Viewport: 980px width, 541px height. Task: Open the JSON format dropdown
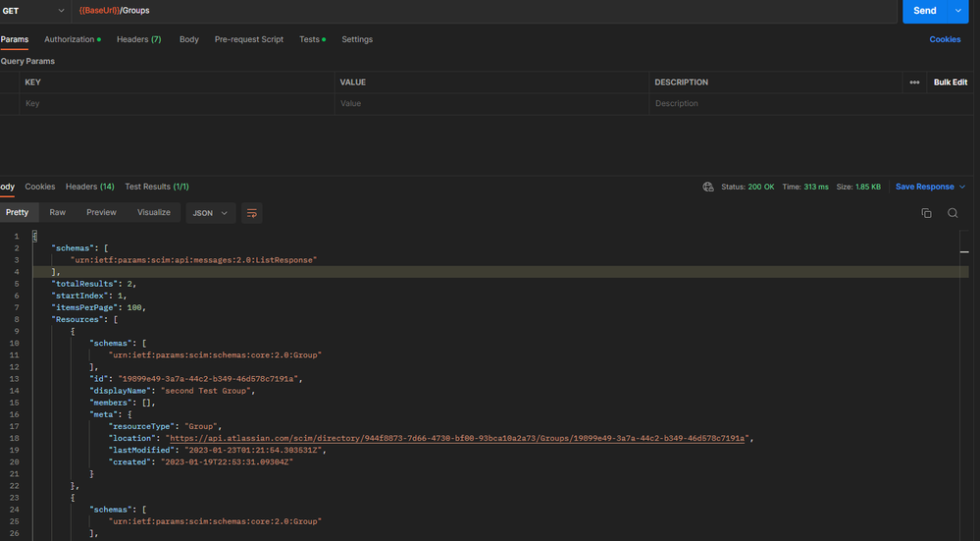211,213
